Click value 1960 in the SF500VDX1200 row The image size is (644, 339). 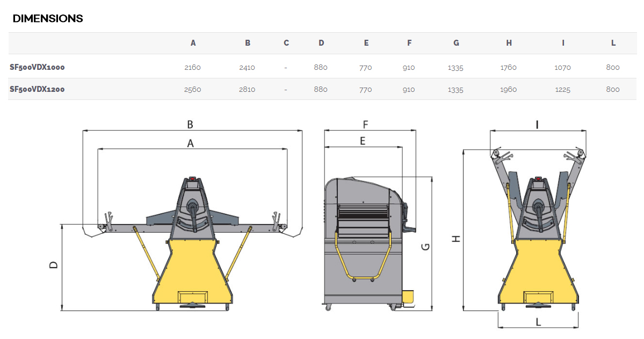point(509,89)
